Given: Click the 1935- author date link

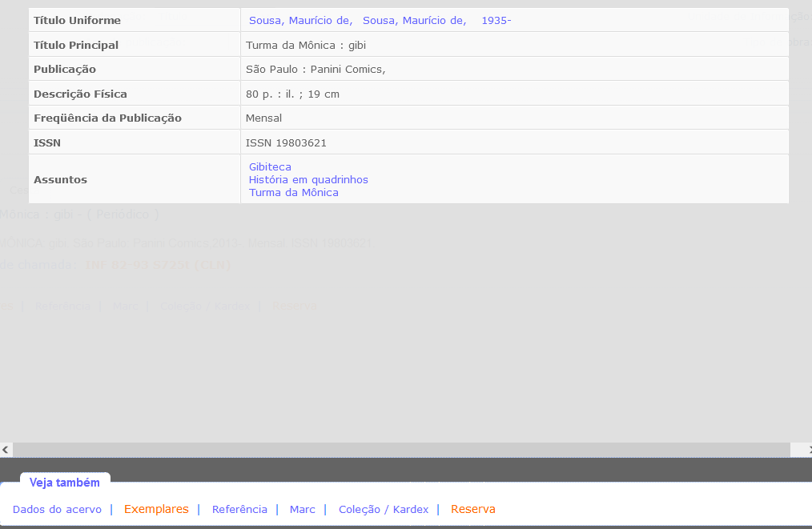Looking at the screenshot, I should [x=496, y=20].
